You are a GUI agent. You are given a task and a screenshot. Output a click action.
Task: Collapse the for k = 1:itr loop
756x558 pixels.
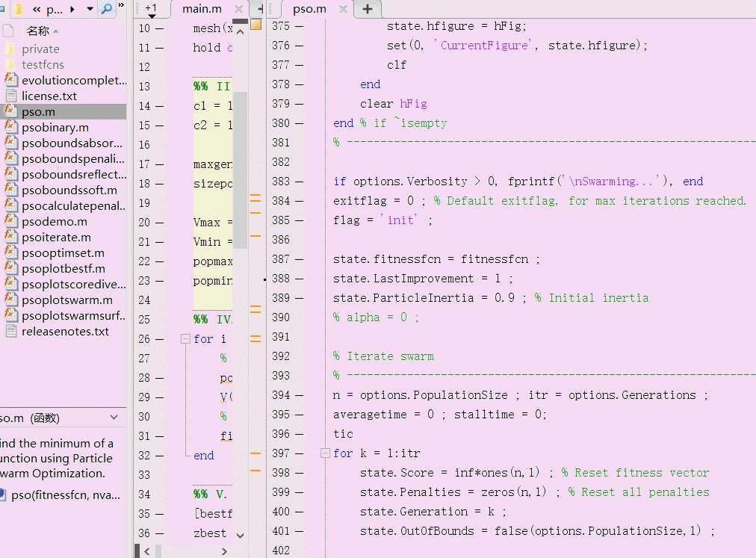click(325, 453)
